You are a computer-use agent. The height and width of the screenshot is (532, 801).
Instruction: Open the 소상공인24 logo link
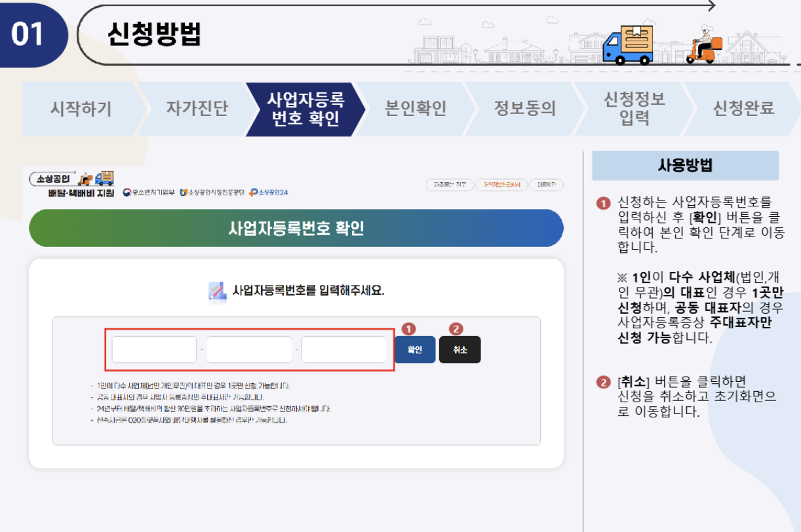pos(269,192)
